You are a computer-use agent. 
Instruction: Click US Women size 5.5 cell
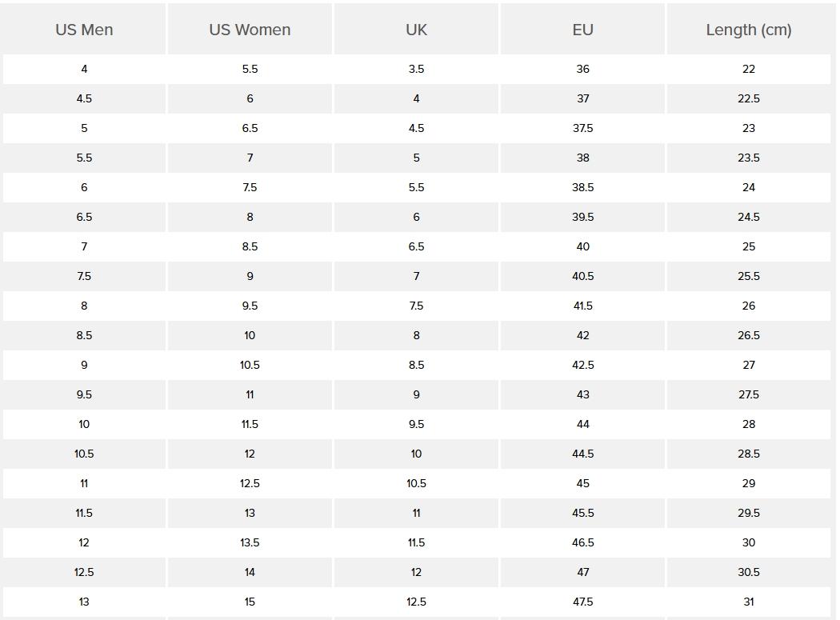point(250,69)
